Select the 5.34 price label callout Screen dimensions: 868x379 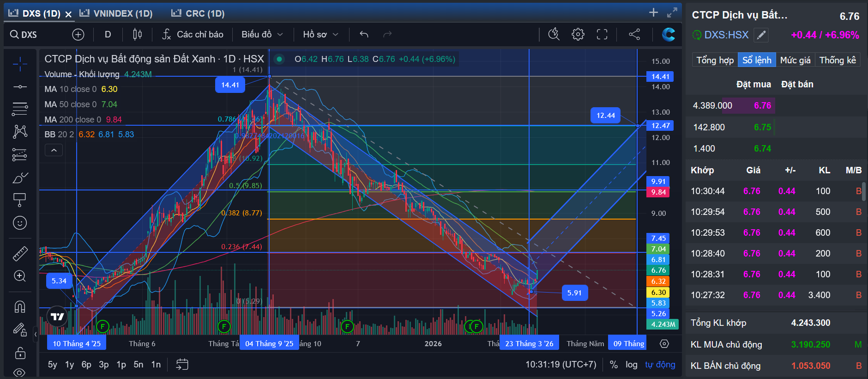pos(59,281)
